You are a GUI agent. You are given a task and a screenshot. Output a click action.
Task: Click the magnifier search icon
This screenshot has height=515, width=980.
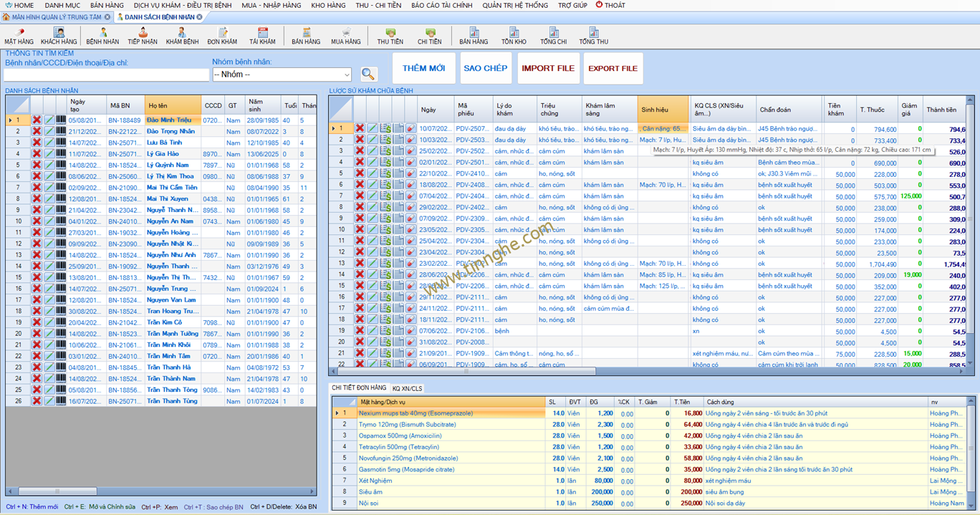coord(368,74)
